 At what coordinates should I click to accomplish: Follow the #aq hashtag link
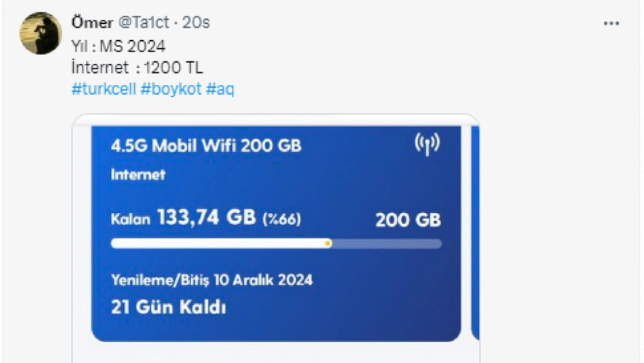point(220,89)
